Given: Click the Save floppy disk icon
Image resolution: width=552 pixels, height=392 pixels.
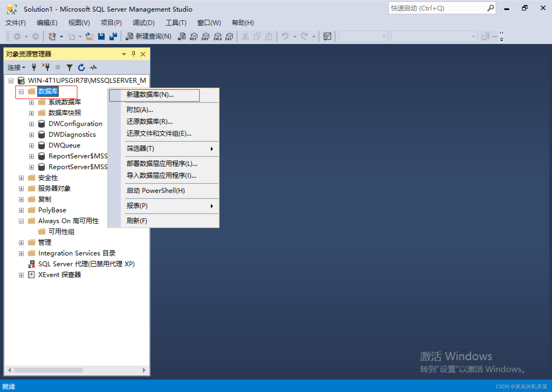Looking at the screenshot, I should [x=101, y=36].
